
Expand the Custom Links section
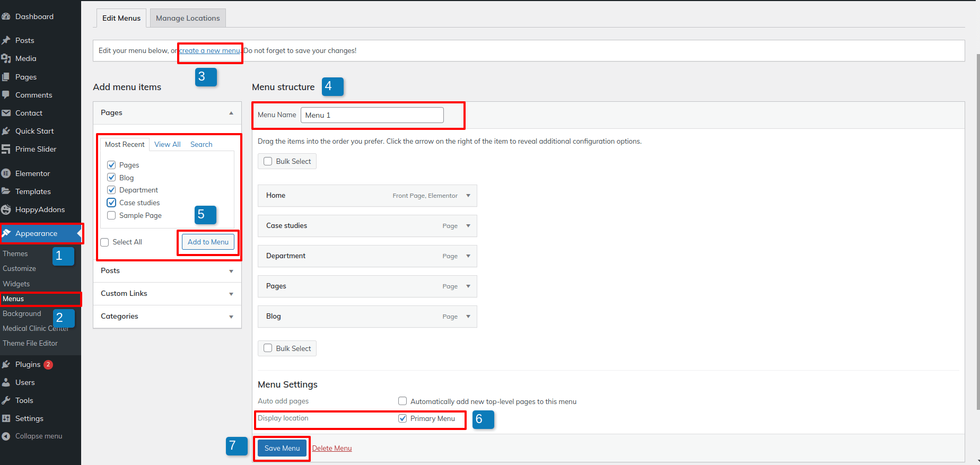[231, 294]
